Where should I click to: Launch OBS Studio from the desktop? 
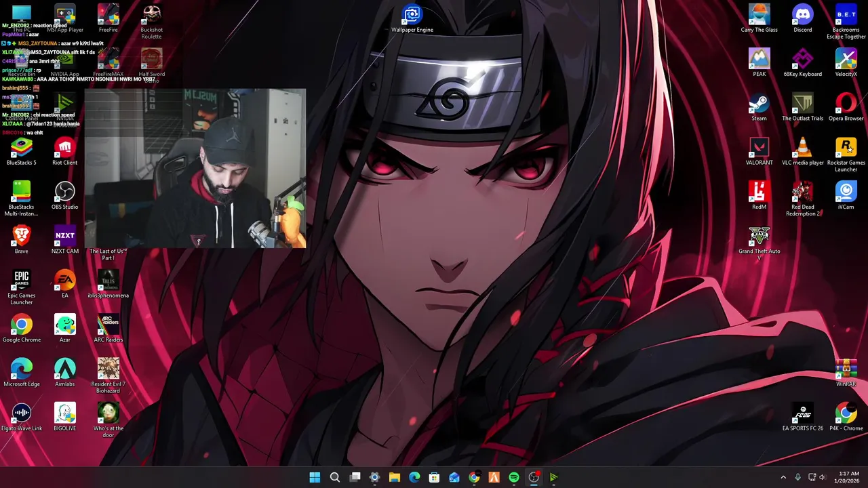[x=65, y=197]
